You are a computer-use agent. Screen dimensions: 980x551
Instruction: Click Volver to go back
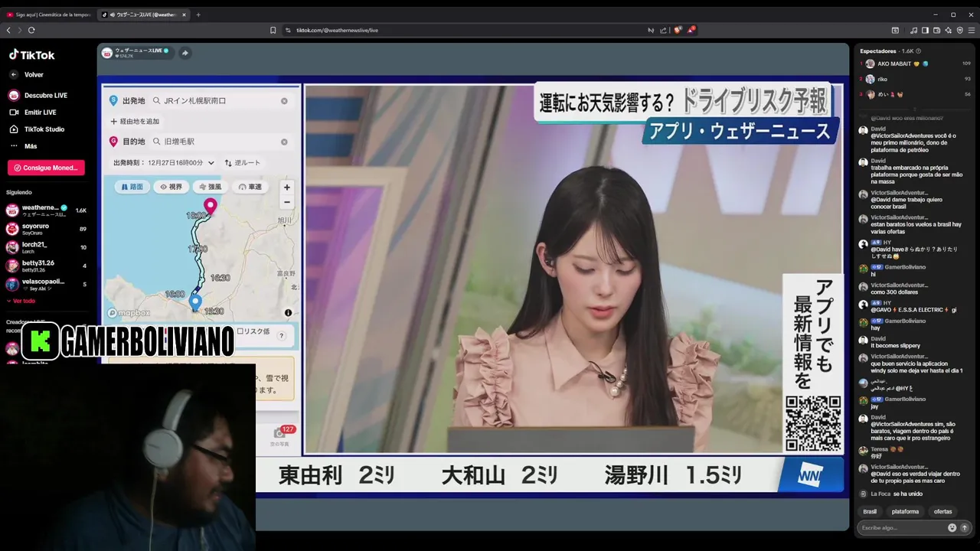pyautogui.click(x=27, y=74)
